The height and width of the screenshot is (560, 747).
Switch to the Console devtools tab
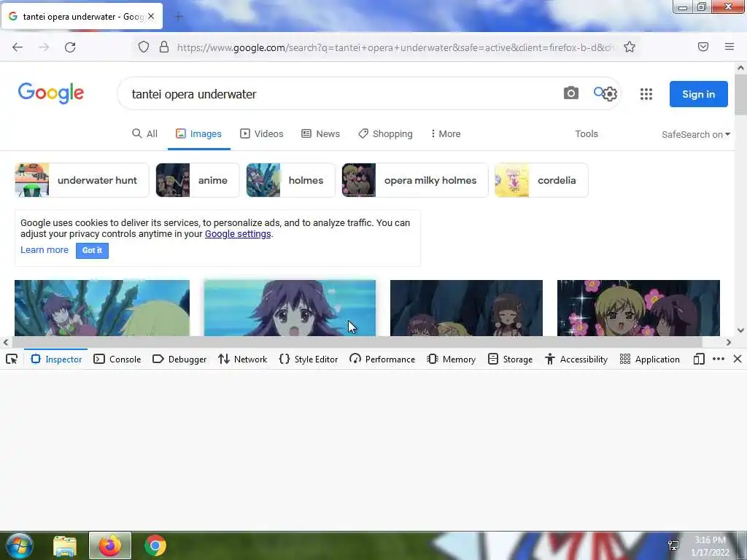pos(117,359)
